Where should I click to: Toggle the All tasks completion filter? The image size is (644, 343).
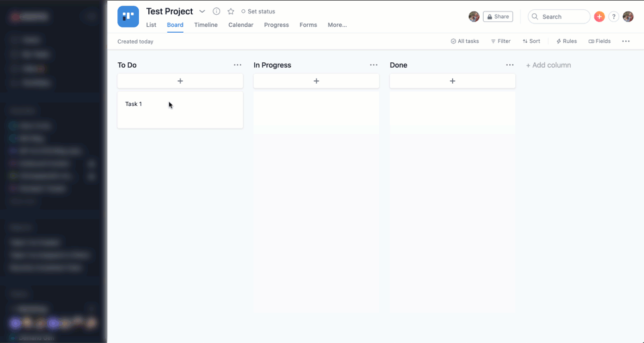465,42
